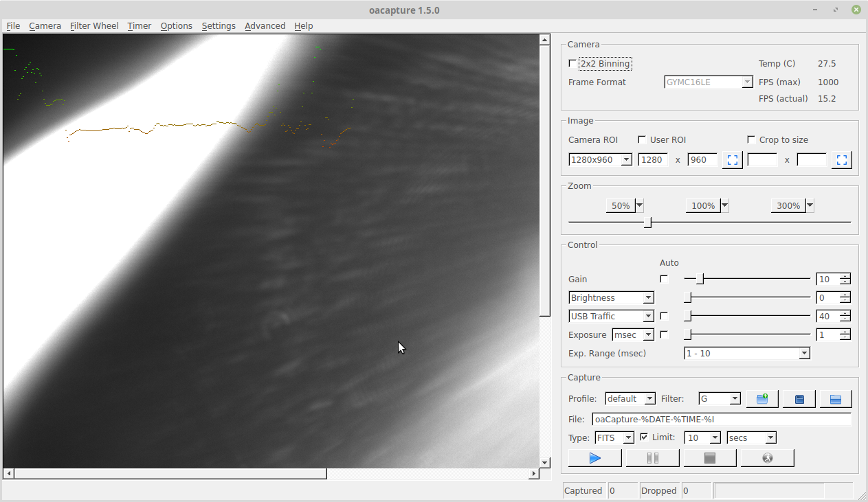Click the Crop to size frame icon button

pos(842,160)
